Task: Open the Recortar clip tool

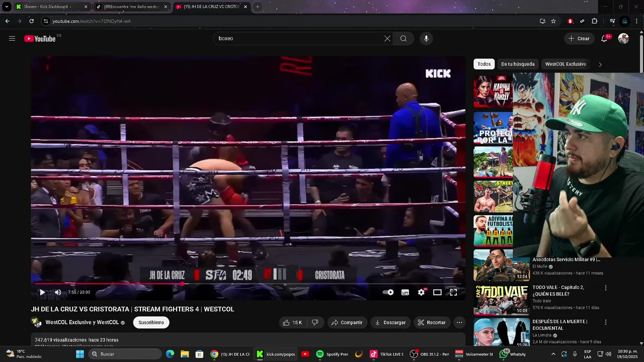Action: coord(432,322)
